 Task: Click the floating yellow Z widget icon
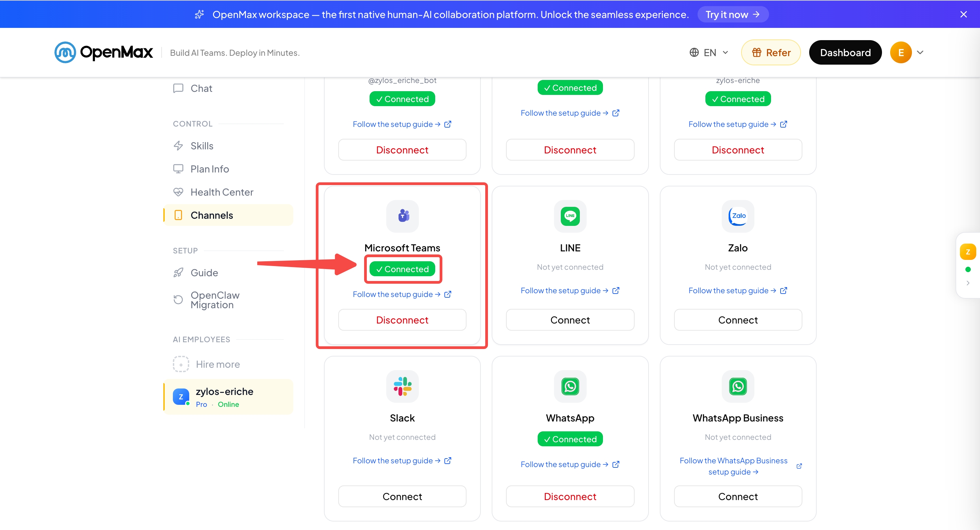point(967,252)
